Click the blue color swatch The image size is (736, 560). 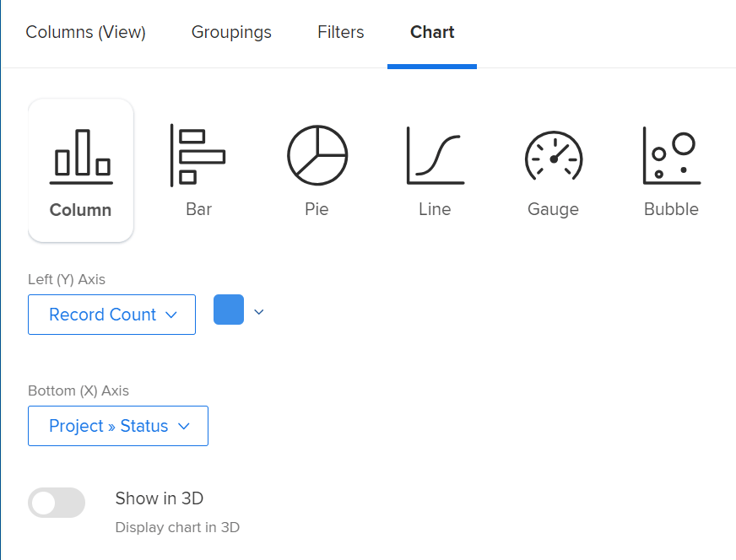(x=229, y=310)
